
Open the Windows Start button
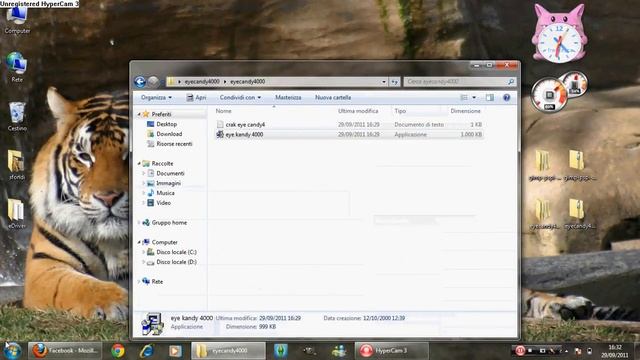(12, 351)
